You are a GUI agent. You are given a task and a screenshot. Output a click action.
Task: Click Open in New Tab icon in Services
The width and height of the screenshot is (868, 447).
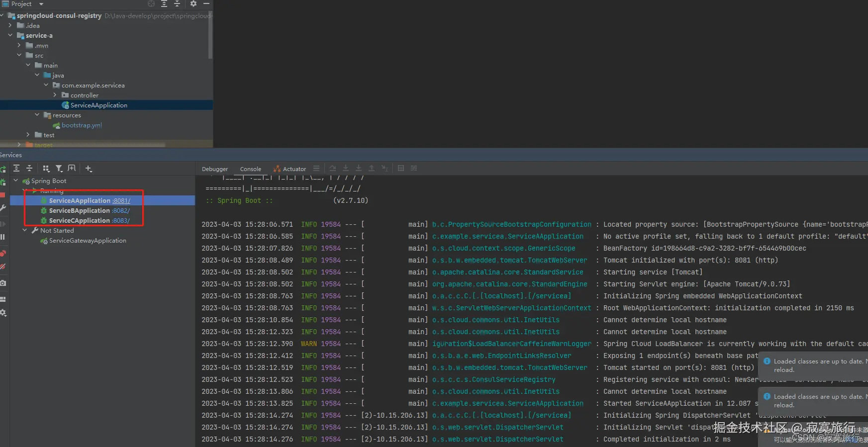point(72,169)
